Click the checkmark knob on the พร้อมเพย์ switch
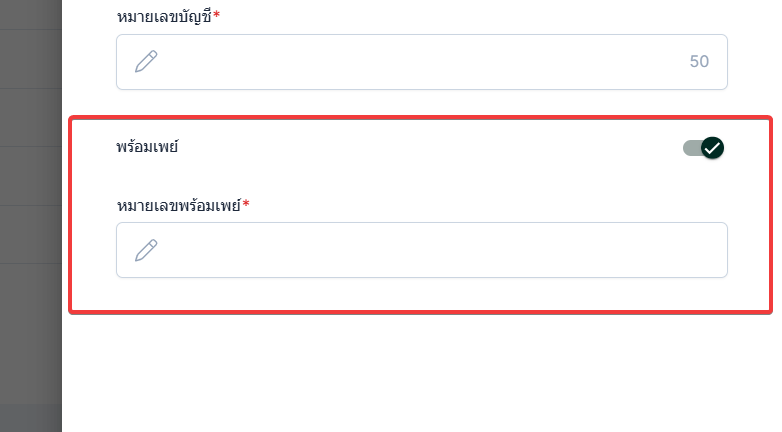The image size is (782, 432). [x=712, y=148]
